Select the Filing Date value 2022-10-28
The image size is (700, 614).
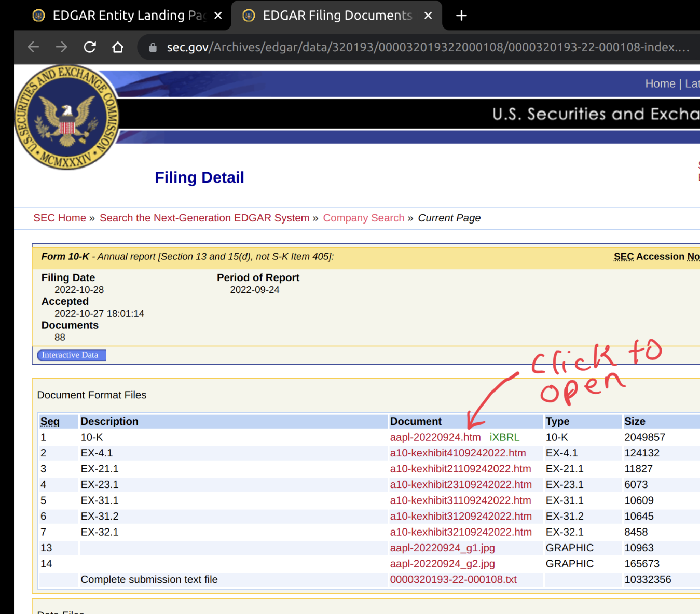pos(79,290)
